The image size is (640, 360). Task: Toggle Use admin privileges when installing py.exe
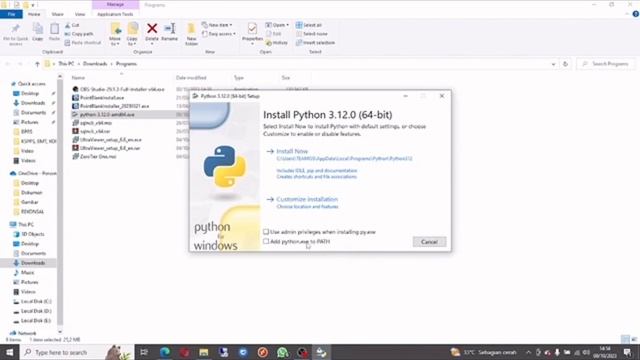(x=266, y=232)
